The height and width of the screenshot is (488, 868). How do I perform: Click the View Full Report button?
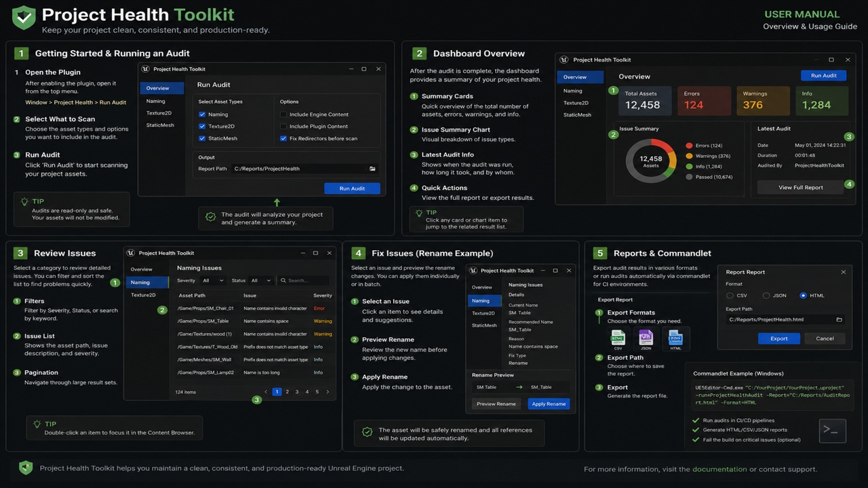pyautogui.click(x=800, y=187)
